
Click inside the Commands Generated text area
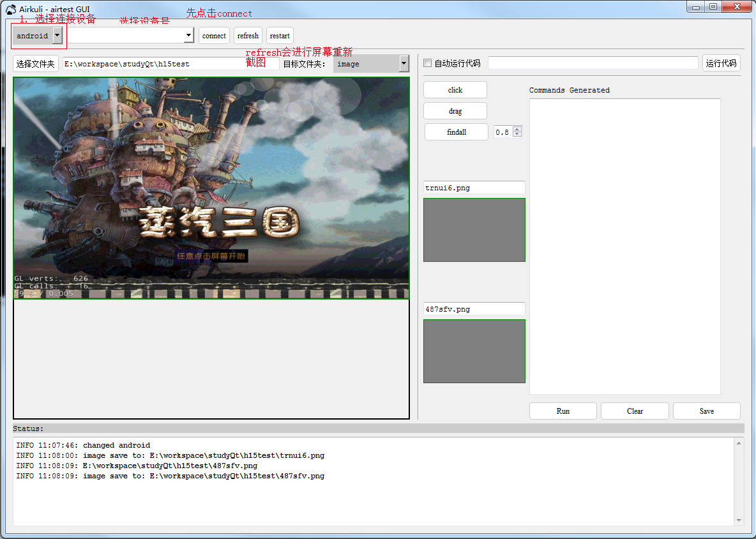(x=625, y=247)
